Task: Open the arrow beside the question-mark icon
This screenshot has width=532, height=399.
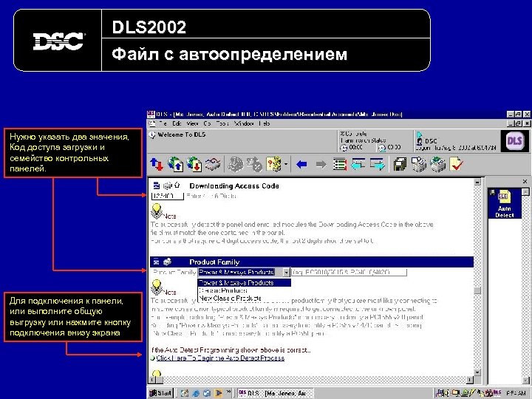Action: pyautogui.click(x=286, y=165)
